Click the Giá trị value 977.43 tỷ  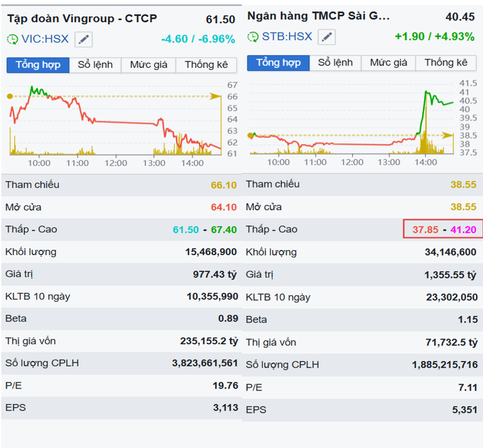pos(215,274)
